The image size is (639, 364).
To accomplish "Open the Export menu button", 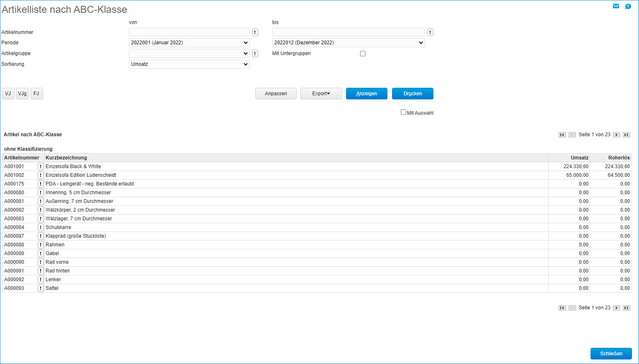I will coord(321,94).
